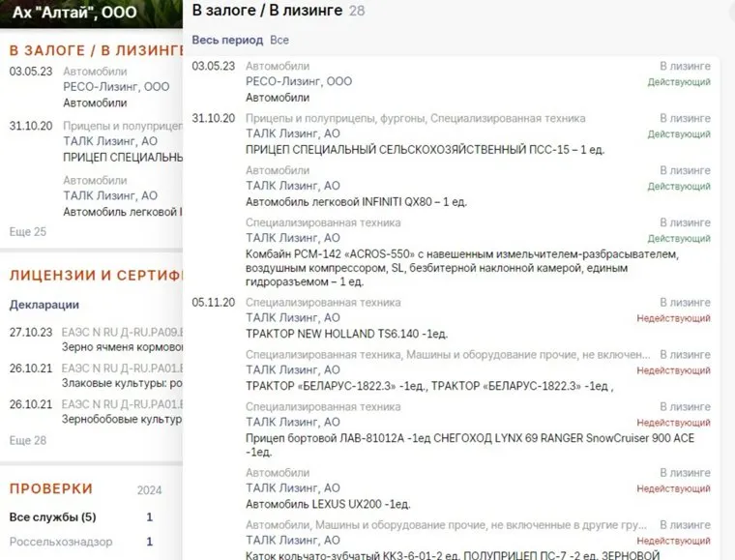Click the "Автомобиль LEXUS UX200" entry

pyautogui.click(x=329, y=504)
